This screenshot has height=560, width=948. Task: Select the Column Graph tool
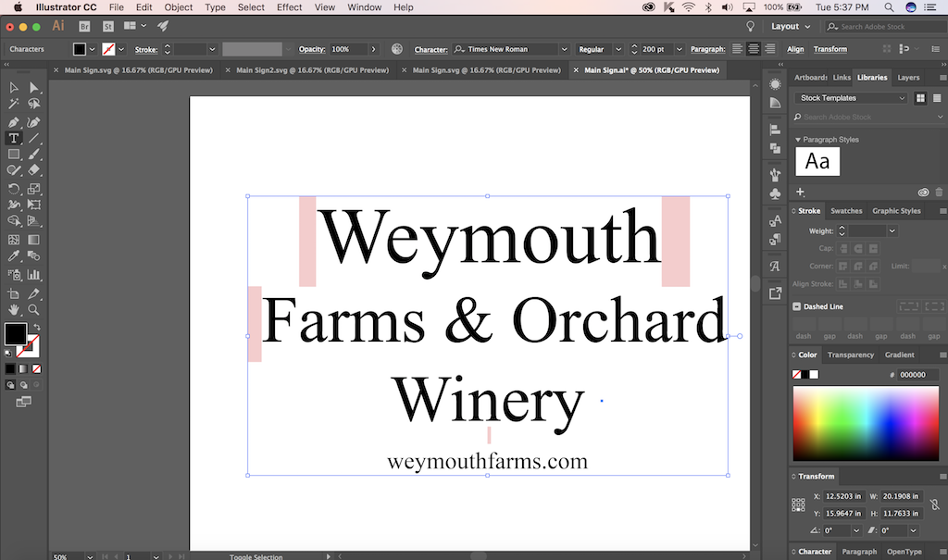tap(34, 275)
